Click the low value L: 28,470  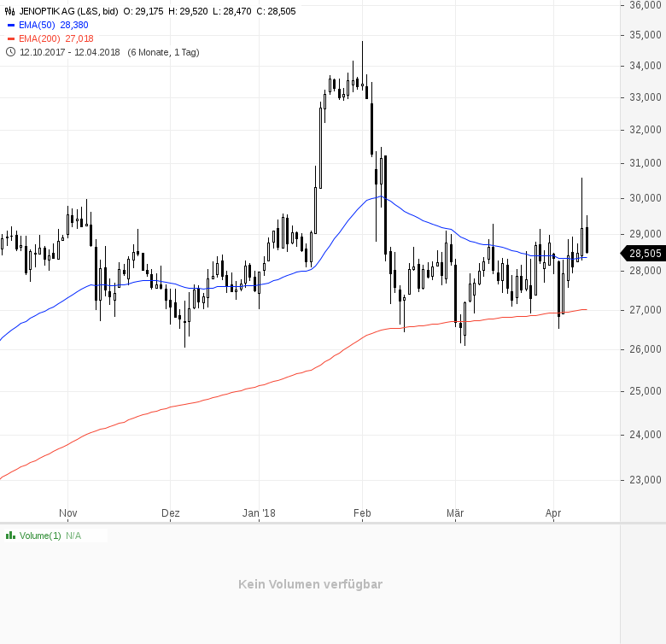tap(232, 11)
